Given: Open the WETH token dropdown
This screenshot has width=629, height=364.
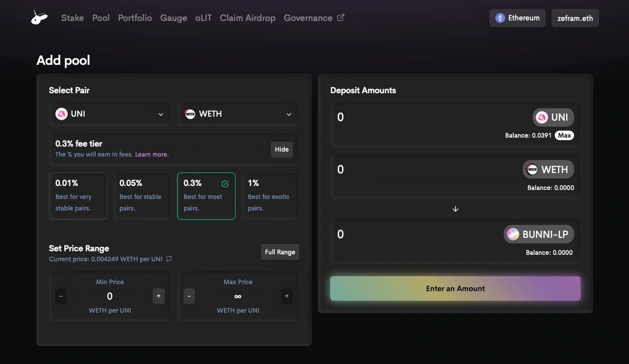Looking at the screenshot, I should [x=238, y=114].
